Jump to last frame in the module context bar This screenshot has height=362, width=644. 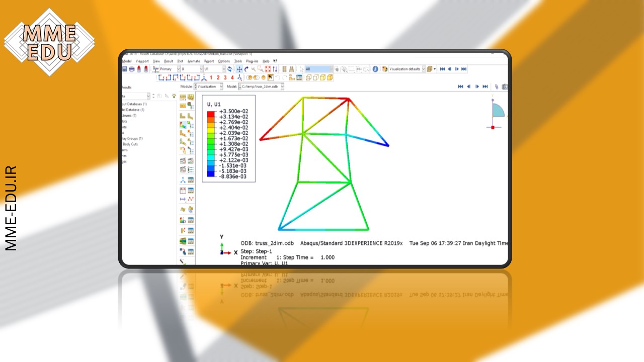click(485, 86)
